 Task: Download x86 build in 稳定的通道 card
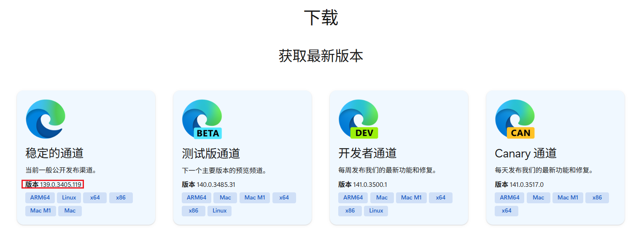point(121,198)
